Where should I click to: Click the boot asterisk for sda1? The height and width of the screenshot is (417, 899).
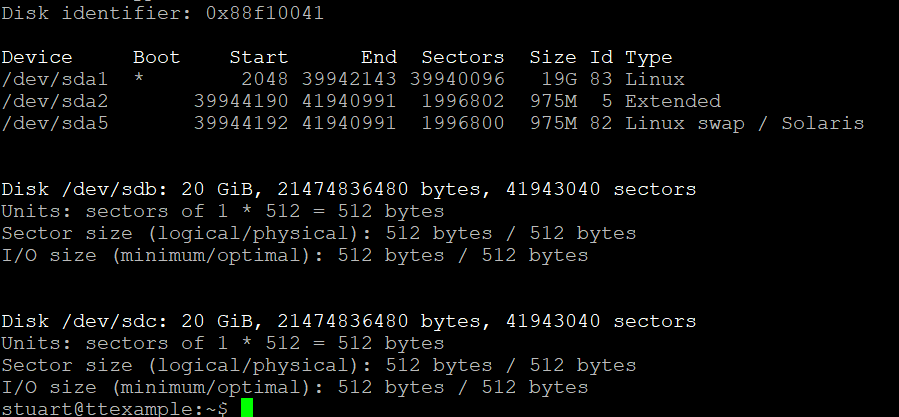138,79
